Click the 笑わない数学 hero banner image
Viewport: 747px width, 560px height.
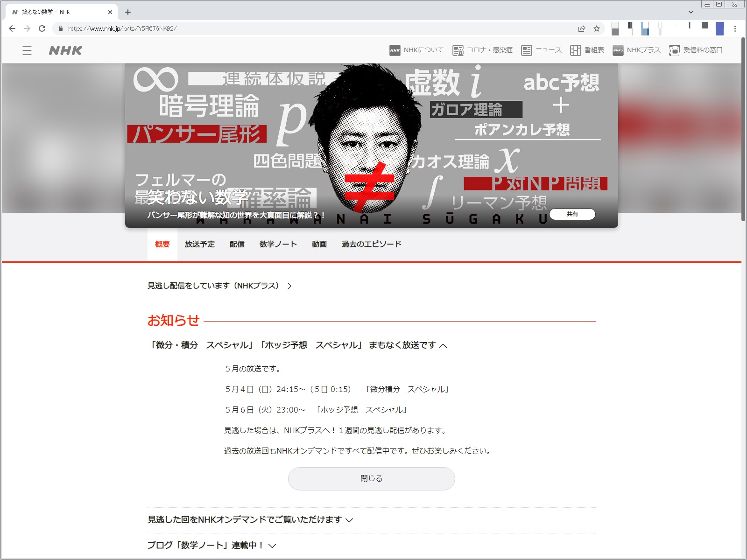pyautogui.click(x=372, y=146)
